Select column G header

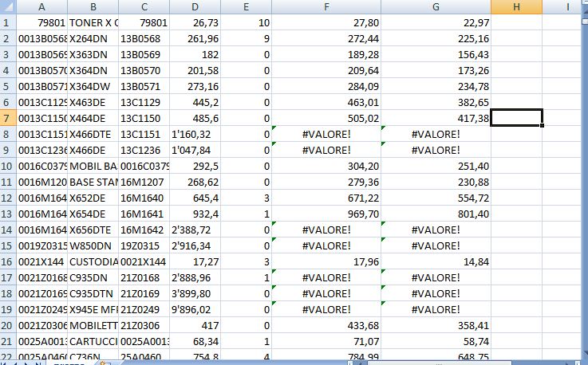[x=436, y=6]
